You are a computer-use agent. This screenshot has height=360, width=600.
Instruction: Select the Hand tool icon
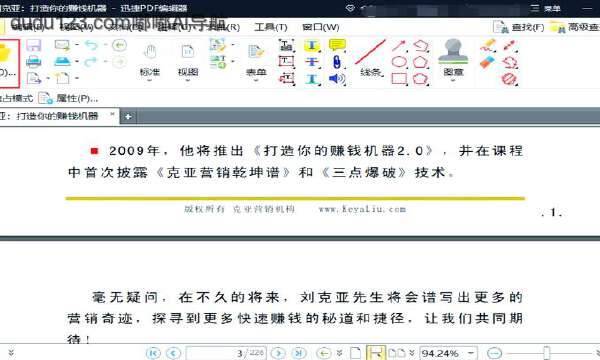[150, 52]
